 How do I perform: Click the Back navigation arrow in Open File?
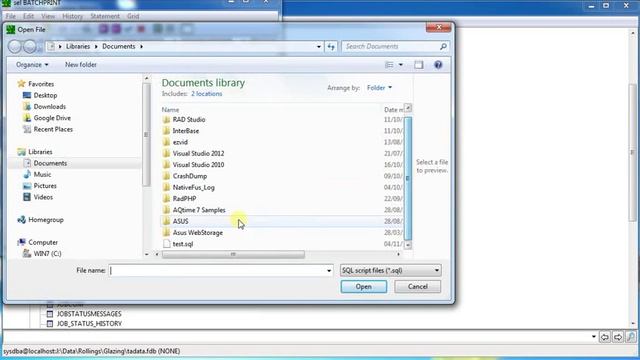[x=15, y=47]
